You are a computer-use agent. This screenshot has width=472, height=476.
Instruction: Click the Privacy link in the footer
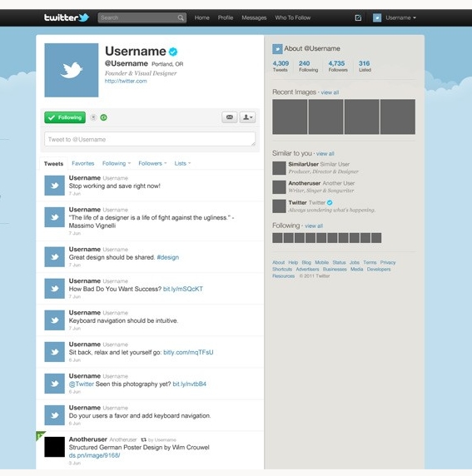tap(388, 262)
